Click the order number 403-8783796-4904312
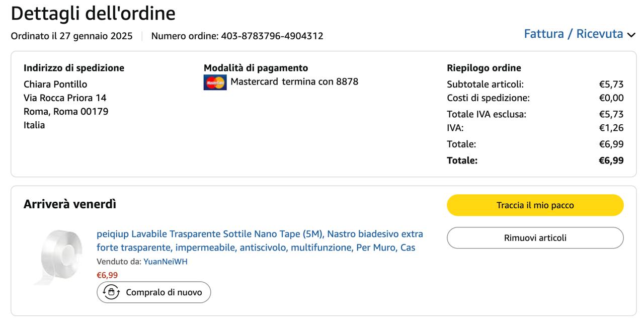Image resolution: width=644 pixels, height=326 pixels. coord(272,36)
